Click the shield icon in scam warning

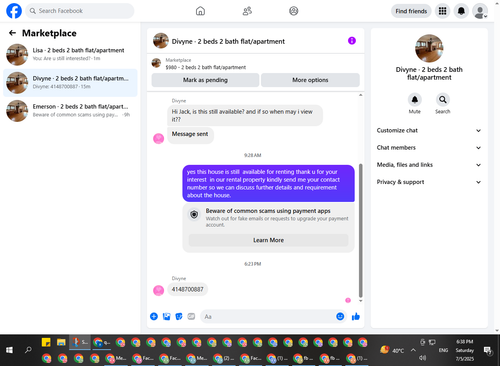click(x=194, y=214)
